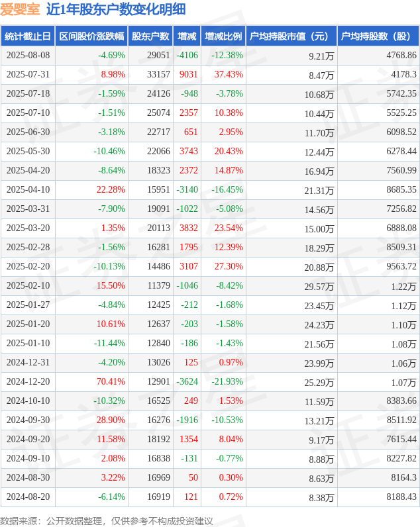Click the 区间股价涨跌幅 column header
420x527 pixels.
tap(91, 36)
